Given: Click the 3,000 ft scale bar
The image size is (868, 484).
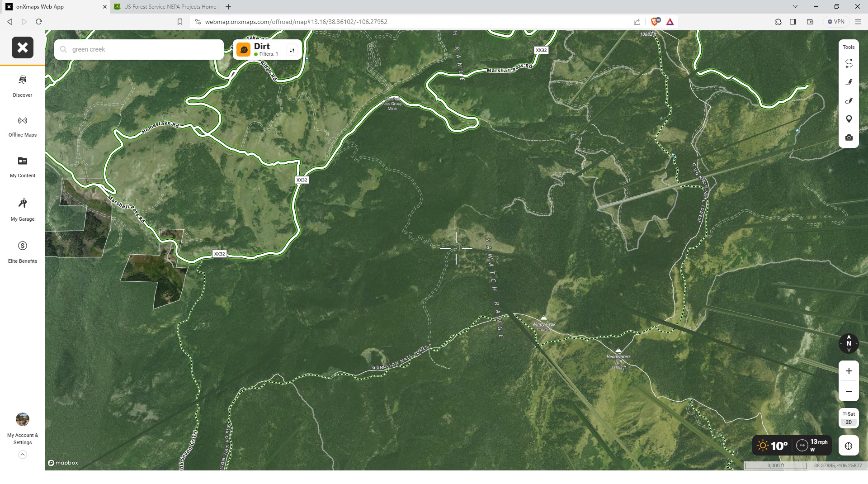Looking at the screenshot, I should [x=776, y=465].
